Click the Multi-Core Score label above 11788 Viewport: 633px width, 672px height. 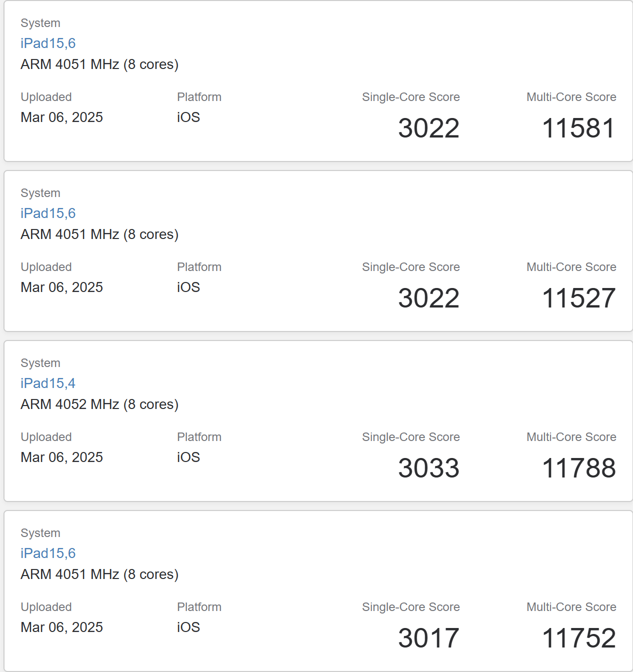click(x=571, y=437)
